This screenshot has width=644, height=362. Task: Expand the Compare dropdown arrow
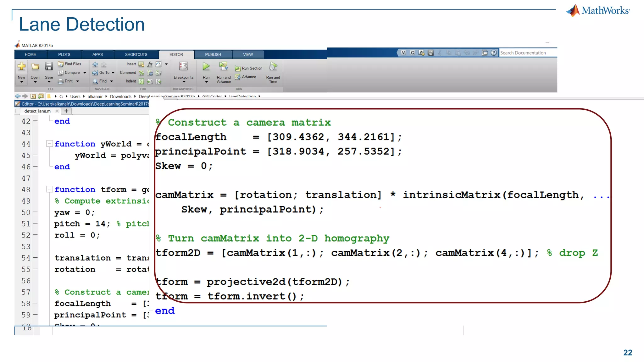(x=85, y=73)
